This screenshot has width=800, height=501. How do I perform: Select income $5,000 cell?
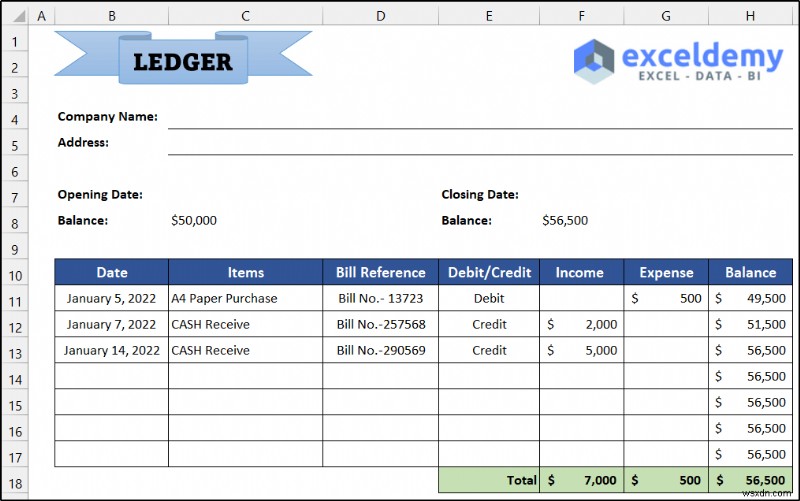(x=582, y=350)
